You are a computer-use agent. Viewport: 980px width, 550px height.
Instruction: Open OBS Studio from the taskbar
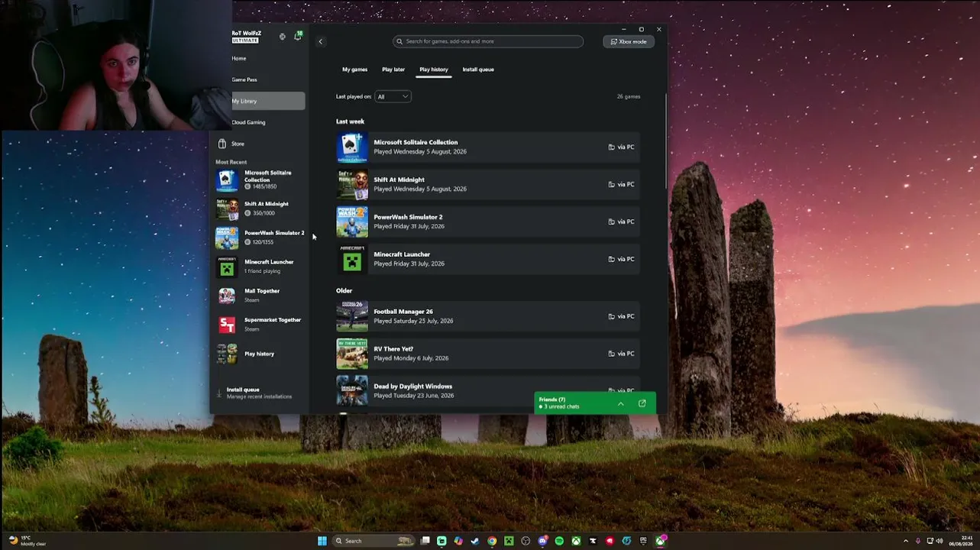coord(526,541)
